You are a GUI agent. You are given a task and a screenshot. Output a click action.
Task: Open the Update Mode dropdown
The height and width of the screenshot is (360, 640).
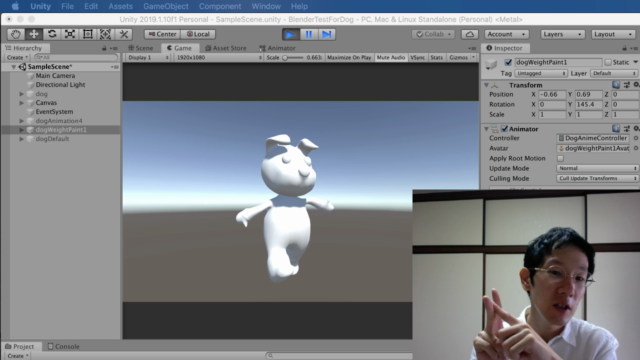tap(597, 168)
